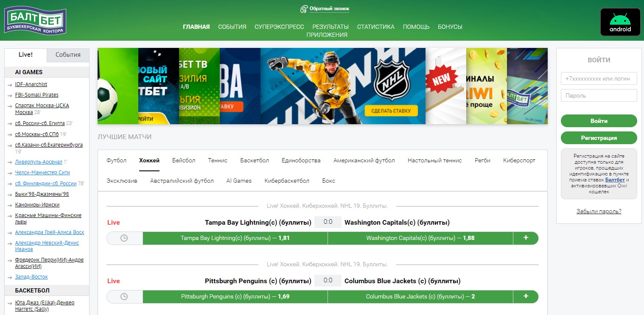Click the green Войти button
This screenshot has width=644, height=315.
pos(599,121)
